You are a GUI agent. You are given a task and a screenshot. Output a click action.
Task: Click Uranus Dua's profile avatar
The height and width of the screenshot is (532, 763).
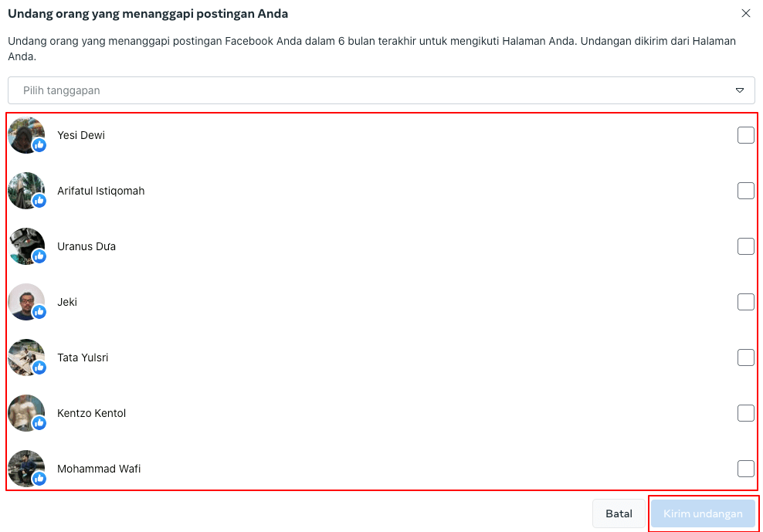(25, 246)
